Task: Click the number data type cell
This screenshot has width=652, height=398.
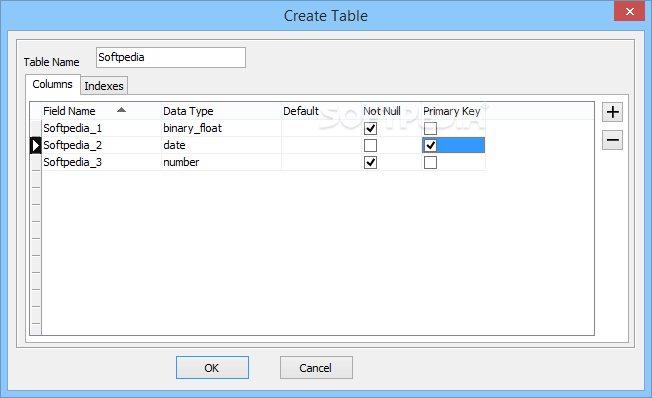Action: point(221,162)
